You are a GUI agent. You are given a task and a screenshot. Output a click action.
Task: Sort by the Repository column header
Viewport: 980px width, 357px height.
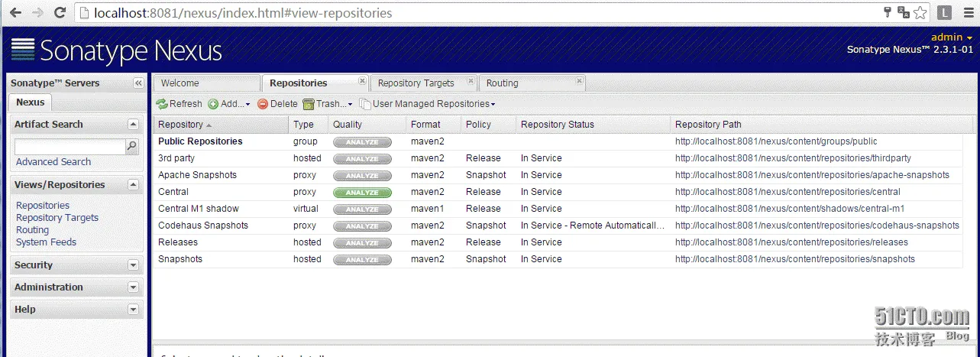click(x=221, y=125)
